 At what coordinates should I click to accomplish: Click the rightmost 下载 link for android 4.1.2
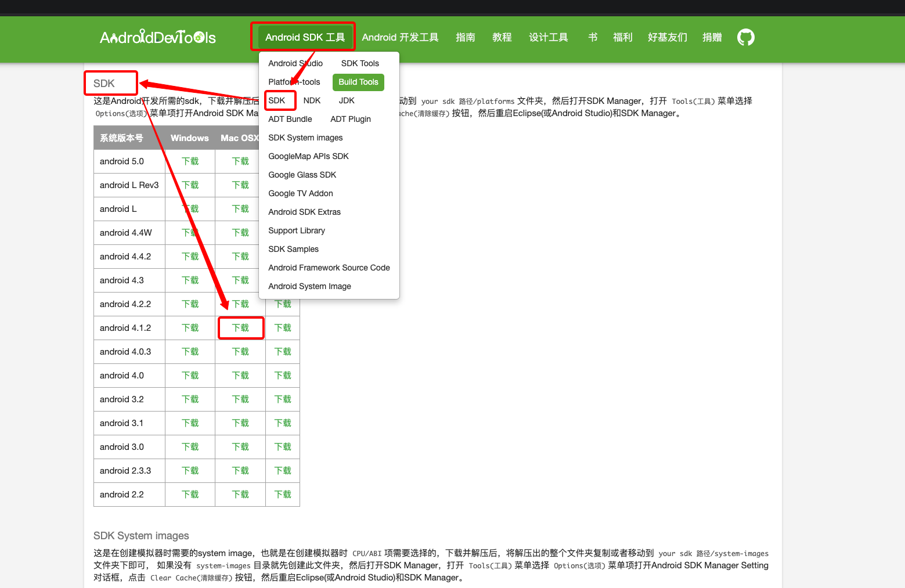283,328
